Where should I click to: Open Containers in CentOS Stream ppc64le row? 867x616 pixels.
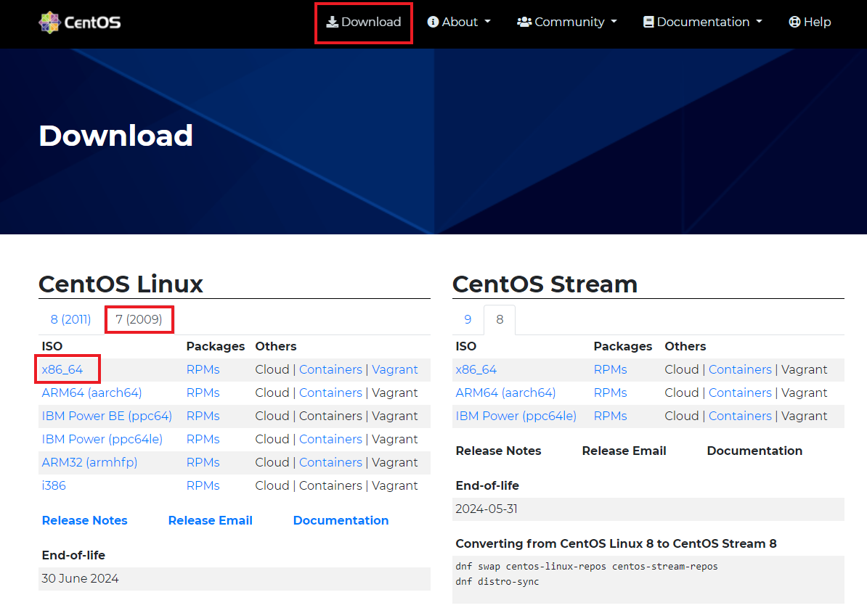(741, 416)
